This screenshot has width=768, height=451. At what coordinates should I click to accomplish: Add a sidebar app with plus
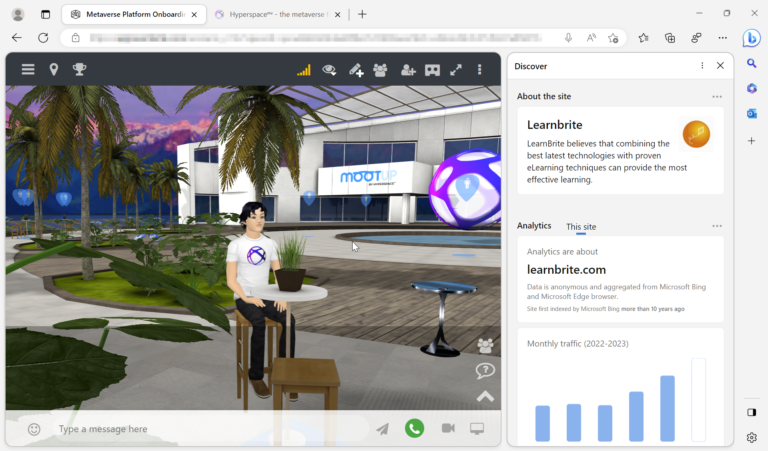752,141
